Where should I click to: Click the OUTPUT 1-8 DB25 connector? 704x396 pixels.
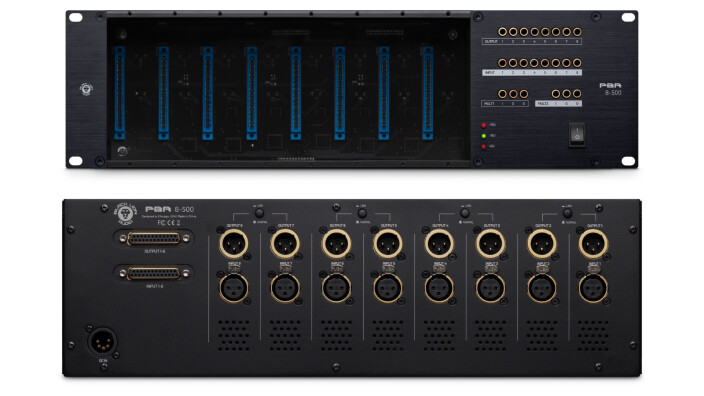point(154,238)
